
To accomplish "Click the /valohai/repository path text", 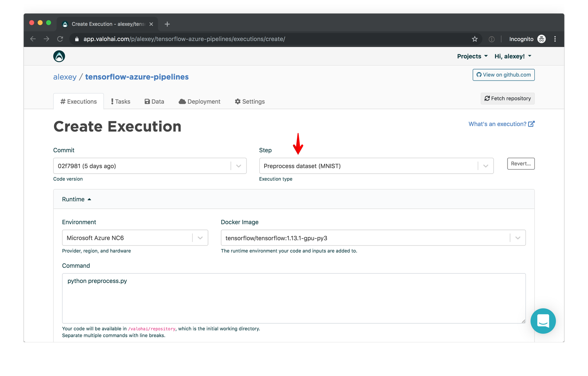I will tap(152, 329).
